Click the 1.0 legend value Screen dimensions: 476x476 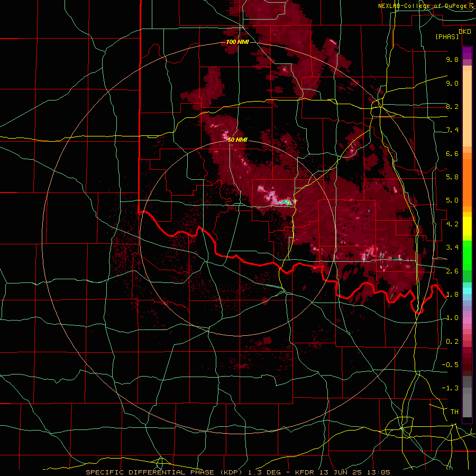[x=452, y=318]
